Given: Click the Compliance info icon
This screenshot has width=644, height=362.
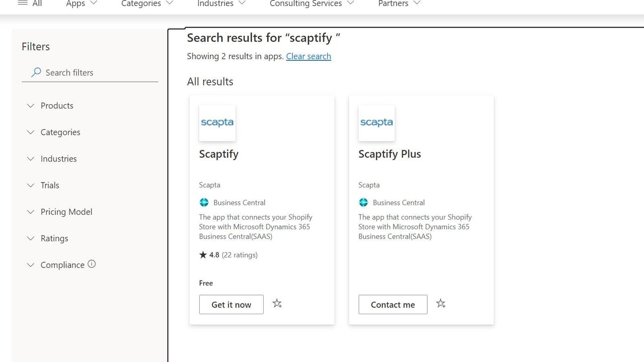Looking at the screenshot, I should tap(92, 264).
